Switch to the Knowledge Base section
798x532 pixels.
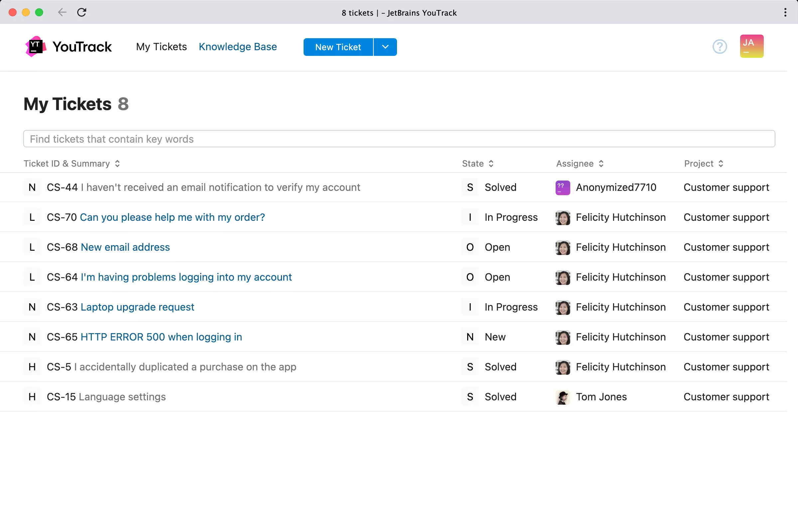tap(238, 47)
